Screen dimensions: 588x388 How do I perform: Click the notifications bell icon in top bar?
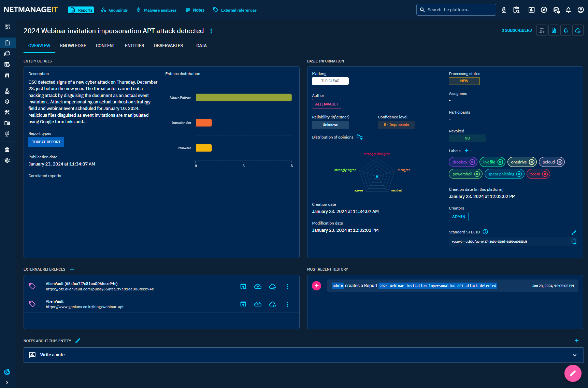568,10
